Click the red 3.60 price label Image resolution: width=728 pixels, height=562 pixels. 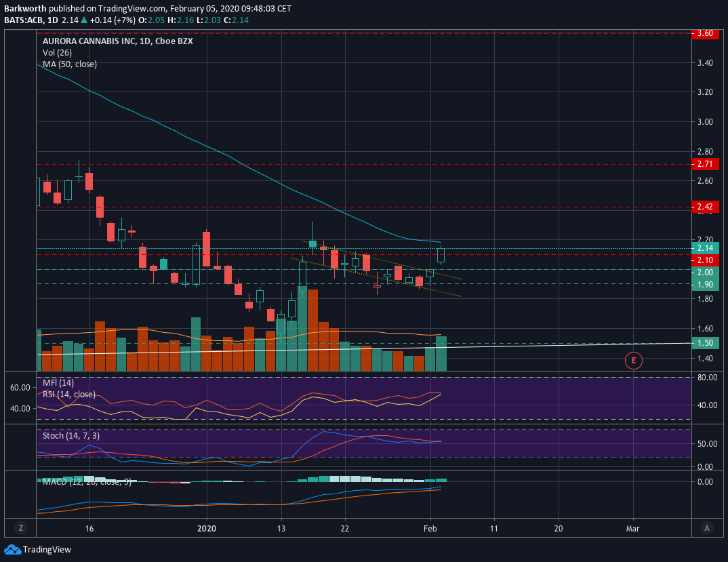click(705, 33)
